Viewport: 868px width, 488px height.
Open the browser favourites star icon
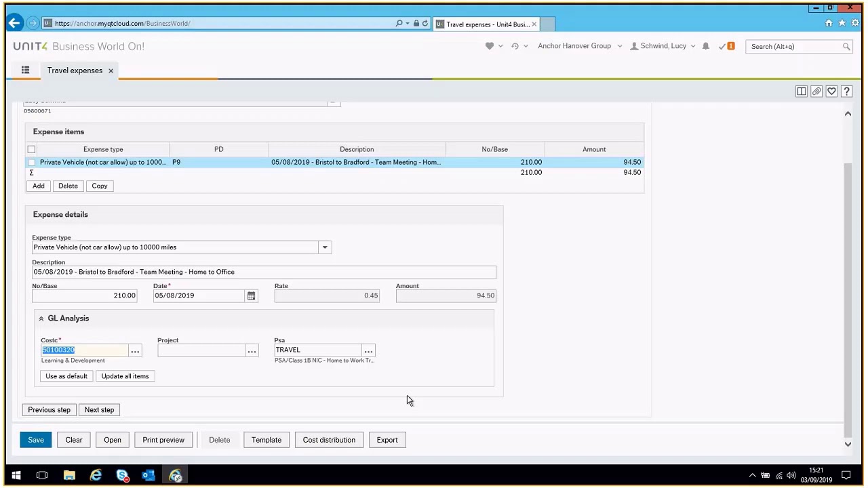click(x=842, y=23)
